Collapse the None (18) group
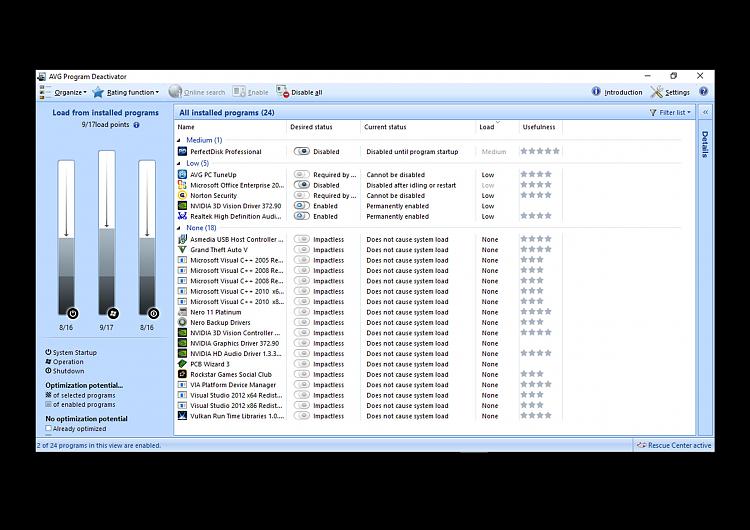 (179, 228)
